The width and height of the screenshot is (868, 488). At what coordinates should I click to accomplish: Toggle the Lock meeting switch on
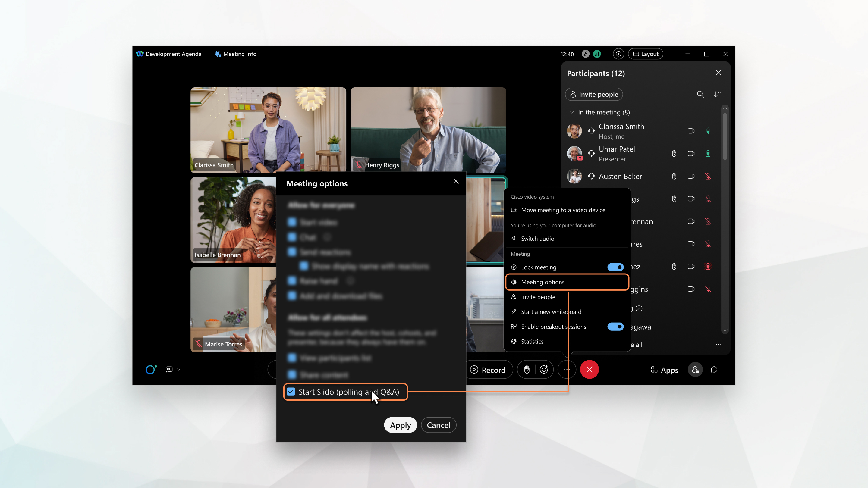coord(616,266)
